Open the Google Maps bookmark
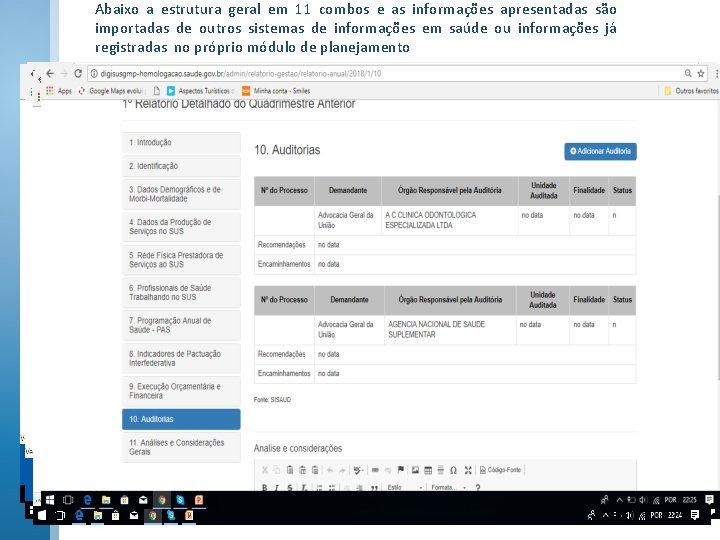Image resolution: width=720 pixels, height=540 pixels. pos(110,91)
